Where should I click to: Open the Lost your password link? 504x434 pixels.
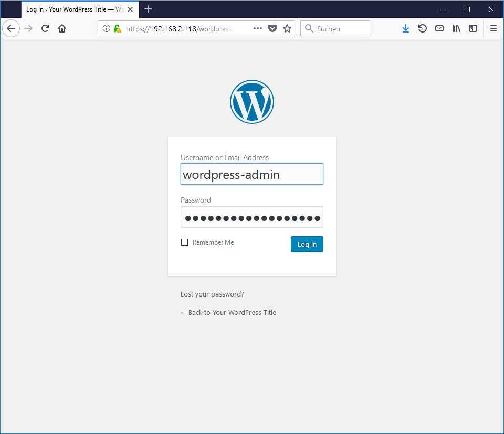pos(212,294)
